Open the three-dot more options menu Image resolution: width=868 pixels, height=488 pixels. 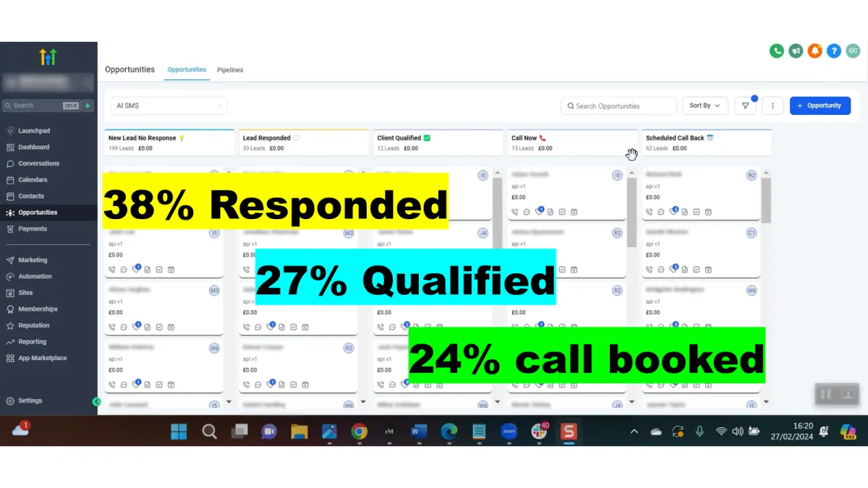coord(773,106)
